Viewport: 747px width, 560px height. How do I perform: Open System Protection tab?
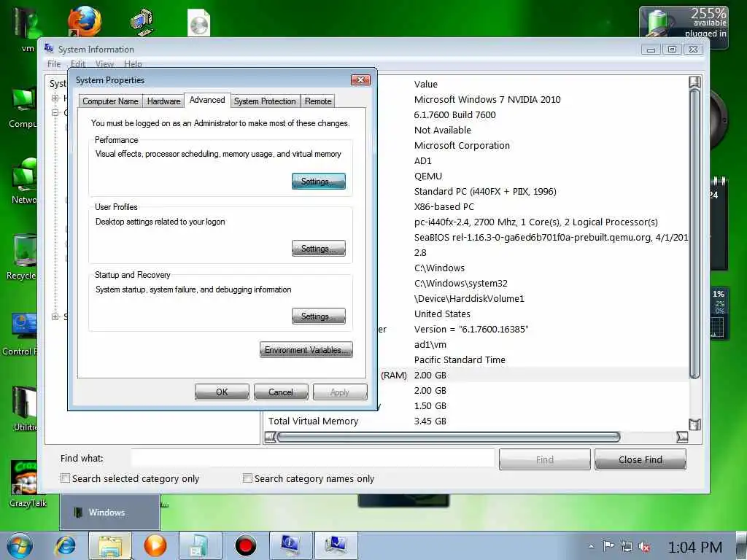(265, 101)
